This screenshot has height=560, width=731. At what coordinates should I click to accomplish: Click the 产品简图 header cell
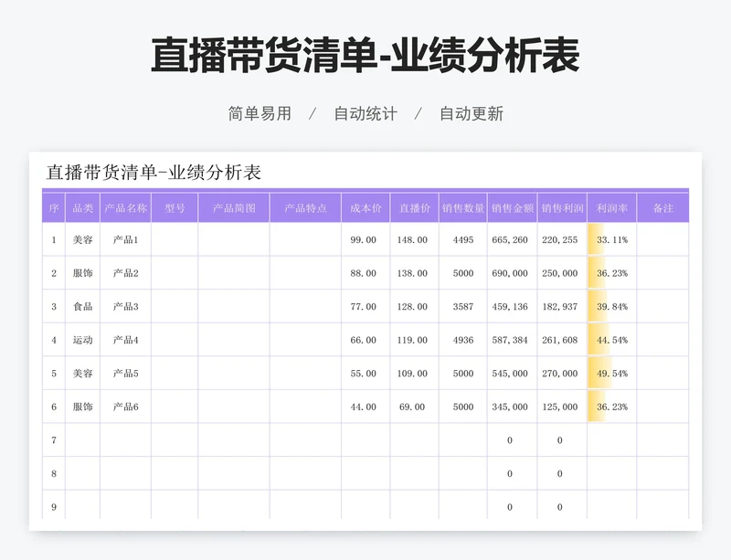point(234,208)
